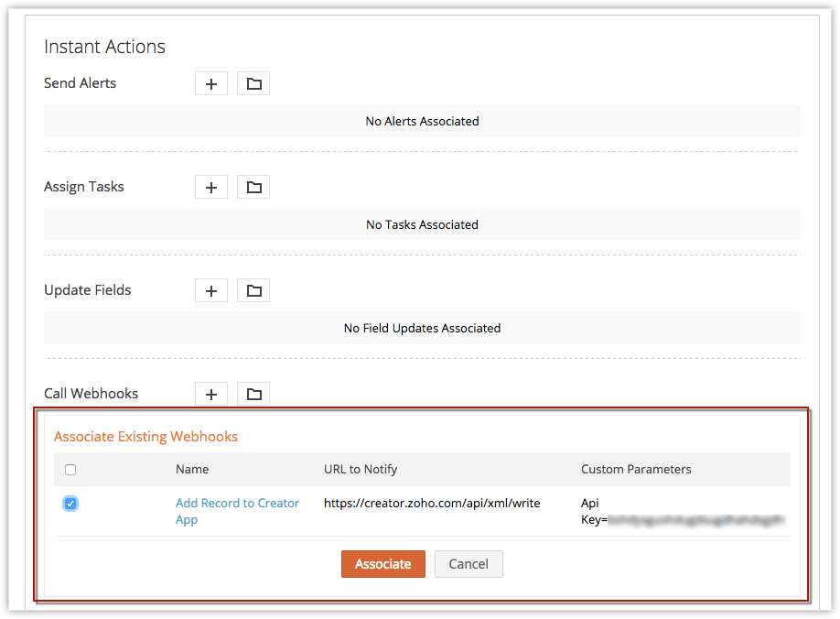Click the creator.zoho.com webhook URL text
Viewport: 840px width, 619px height.
point(432,504)
